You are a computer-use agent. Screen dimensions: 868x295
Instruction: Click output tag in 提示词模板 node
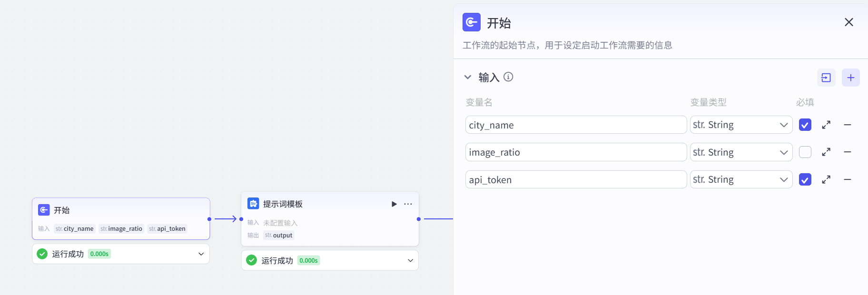click(279, 235)
